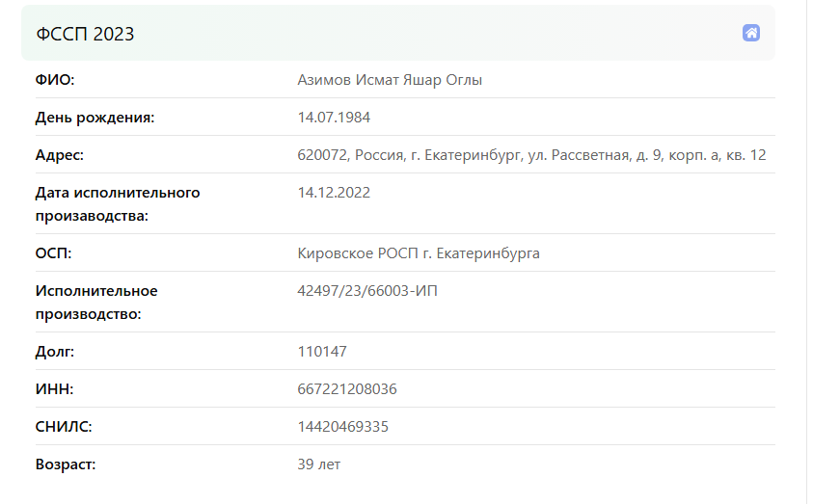Click the full name value in ФИО row

(x=390, y=80)
